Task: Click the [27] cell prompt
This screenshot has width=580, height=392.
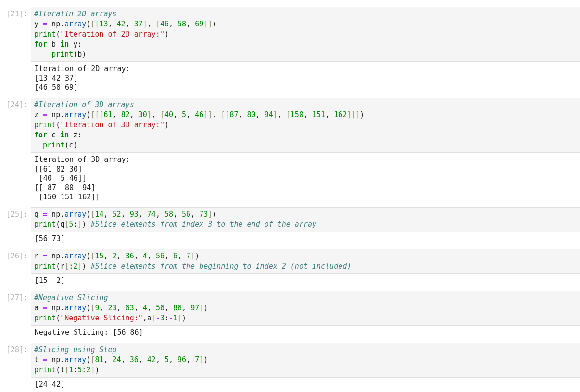Action: (x=17, y=298)
